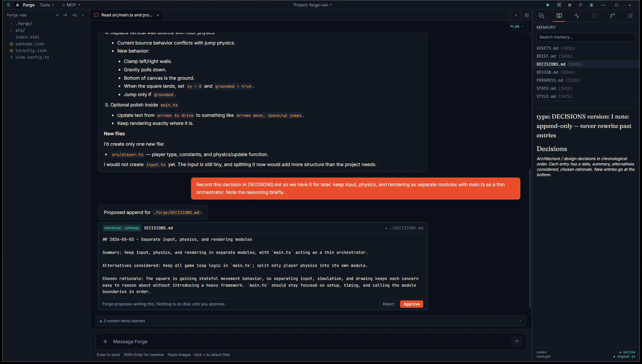Image resolution: width=642 pixels, height=364 pixels.
Task: Open package.json in file tree
Action: (x=30, y=44)
